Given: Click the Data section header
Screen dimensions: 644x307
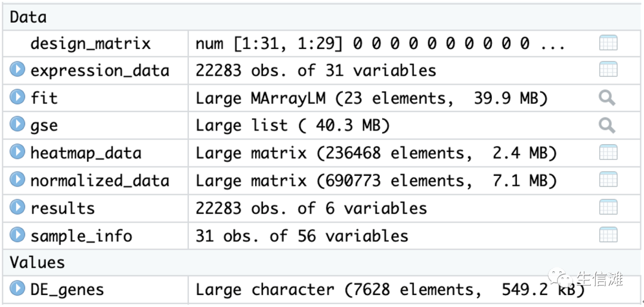Looking at the screenshot, I should pos(28,17).
